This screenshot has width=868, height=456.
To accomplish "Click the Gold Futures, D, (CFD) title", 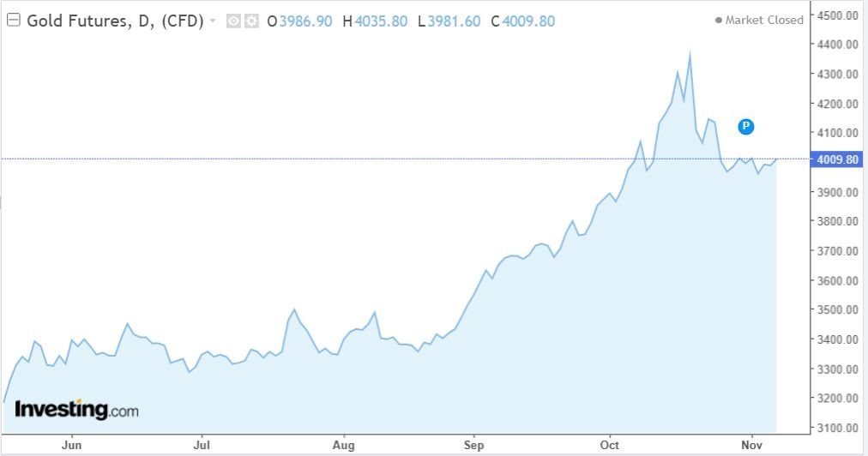I will [x=116, y=21].
